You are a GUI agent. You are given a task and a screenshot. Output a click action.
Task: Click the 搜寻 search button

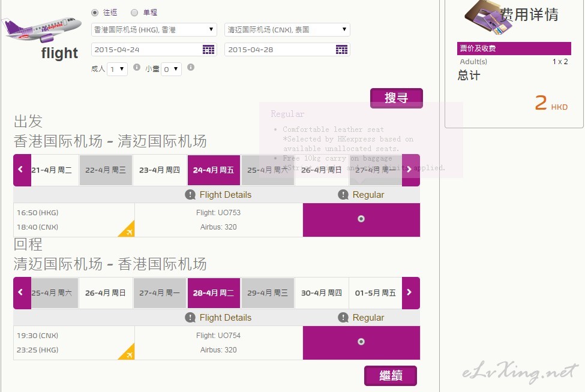pyautogui.click(x=396, y=98)
